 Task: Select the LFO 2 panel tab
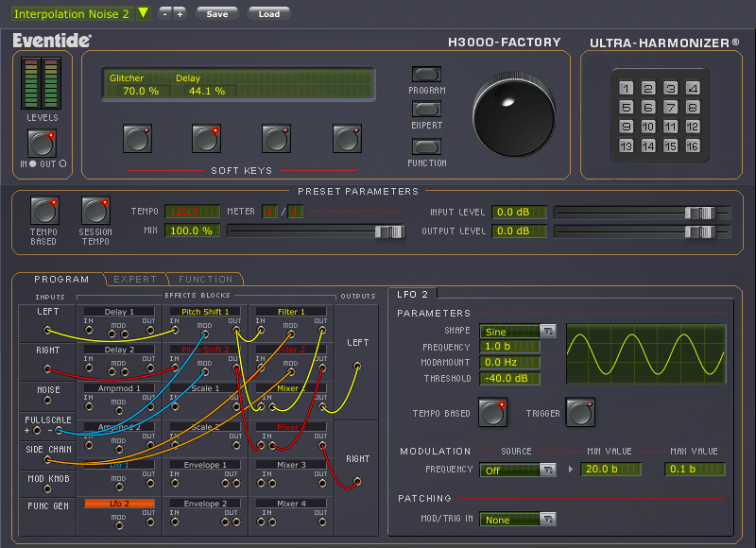point(412,295)
